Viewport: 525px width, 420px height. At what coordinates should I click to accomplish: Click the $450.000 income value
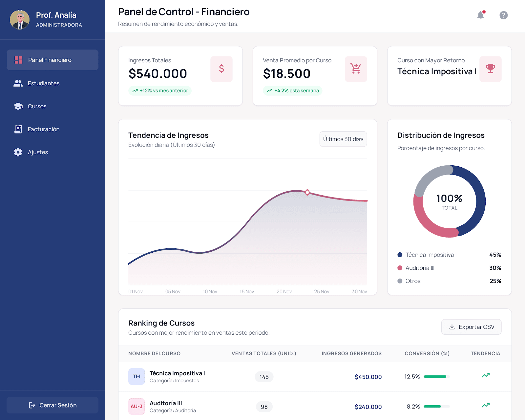pyautogui.click(x=368, y=377)
